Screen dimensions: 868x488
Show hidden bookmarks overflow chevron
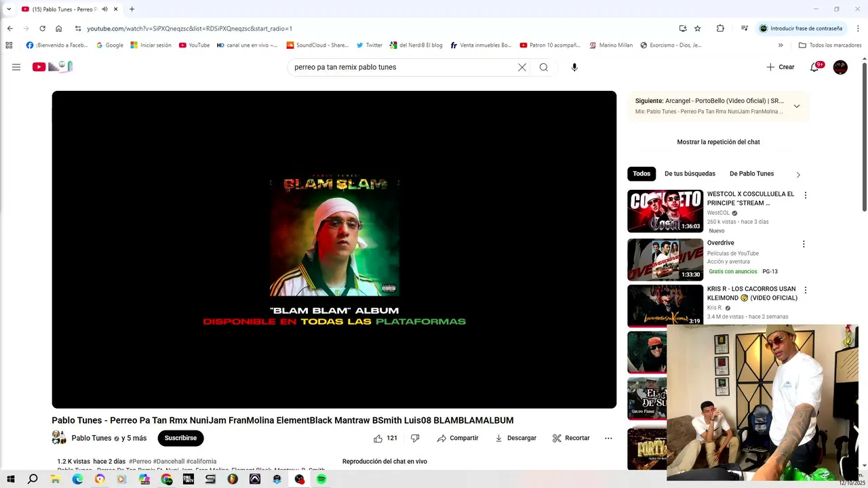pos(781,45)
